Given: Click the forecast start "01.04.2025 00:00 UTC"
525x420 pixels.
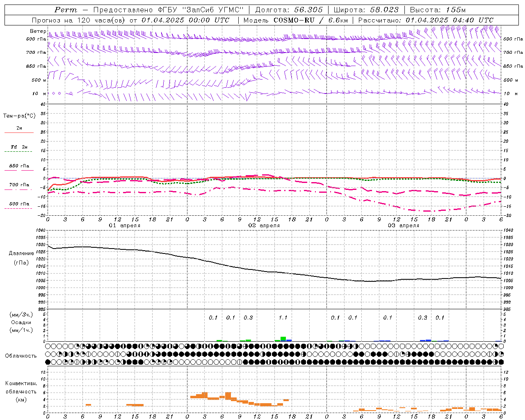Looking at the screenshot, I should [185, 20].
